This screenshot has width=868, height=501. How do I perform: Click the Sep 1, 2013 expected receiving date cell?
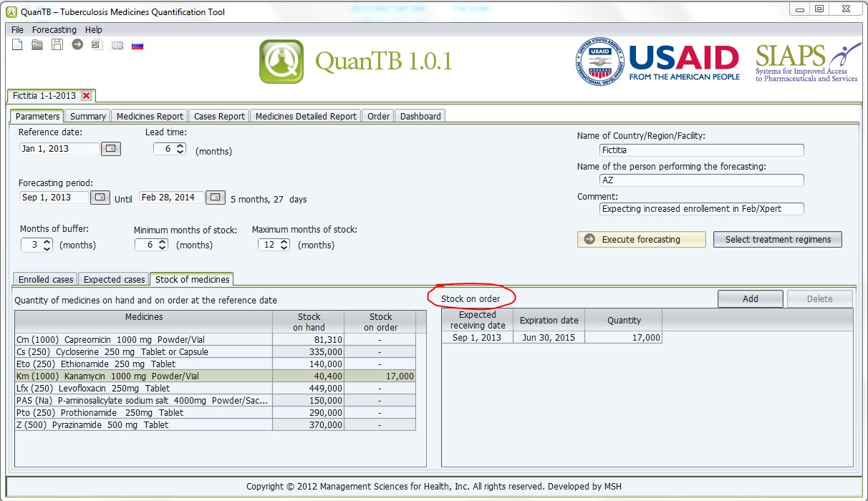tap(478, 338)
